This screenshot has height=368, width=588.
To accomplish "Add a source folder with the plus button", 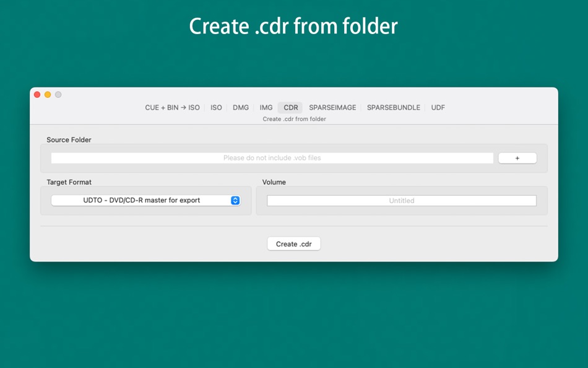I will [x=517, y=158].
